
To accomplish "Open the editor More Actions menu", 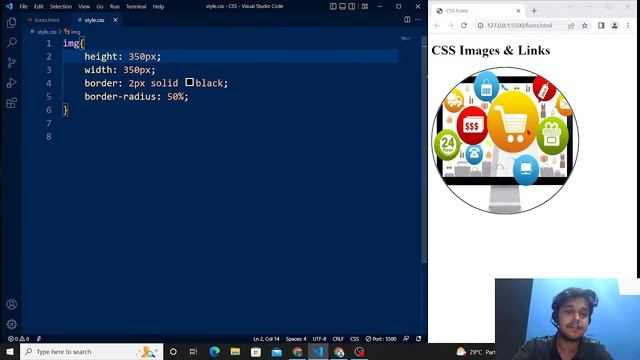I will pyautogui.click(x=418, y=20).
